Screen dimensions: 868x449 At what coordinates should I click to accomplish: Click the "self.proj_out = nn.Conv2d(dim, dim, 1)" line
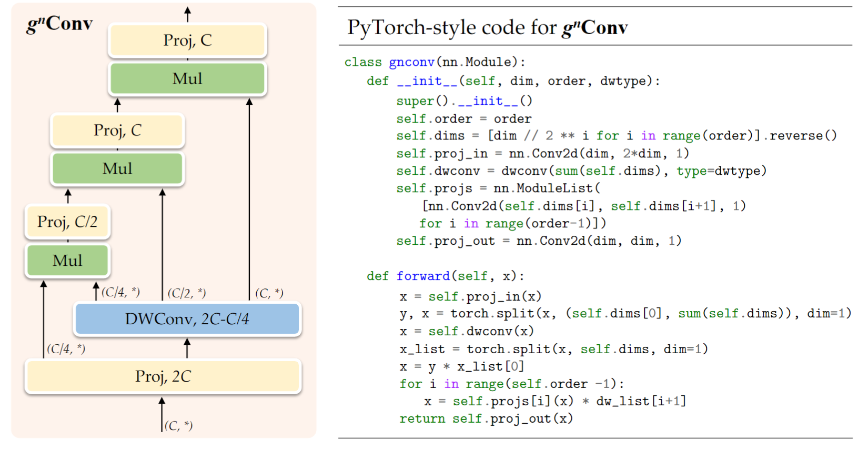539,241
